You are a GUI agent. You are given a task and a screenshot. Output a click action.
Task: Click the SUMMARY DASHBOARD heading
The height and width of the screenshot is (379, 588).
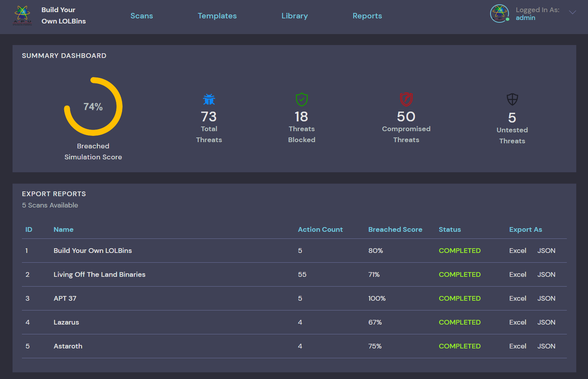pyautogui.click(x=64, y=56)
